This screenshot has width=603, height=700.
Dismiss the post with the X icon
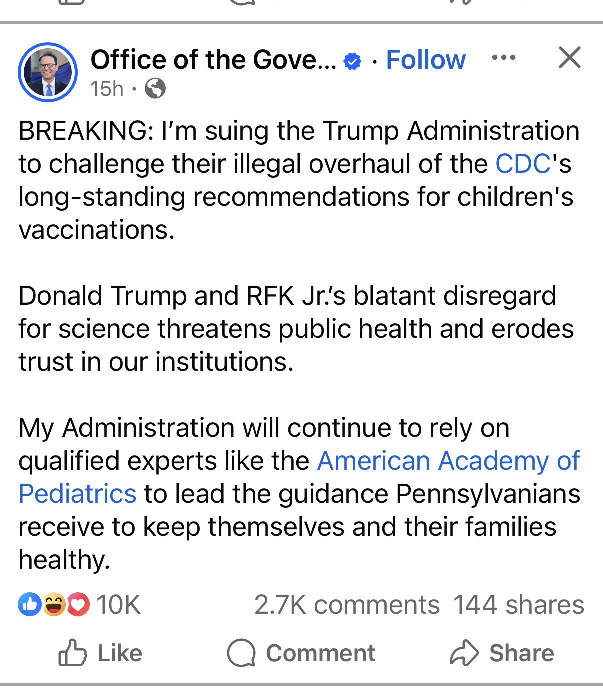pyautogui.click(x=570, y=57)
